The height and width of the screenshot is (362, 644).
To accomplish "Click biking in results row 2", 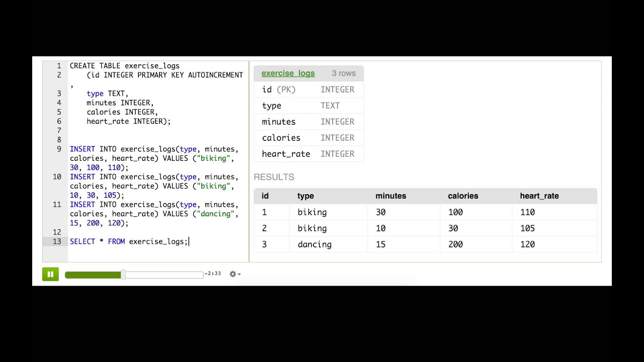I will coord(312,228).
